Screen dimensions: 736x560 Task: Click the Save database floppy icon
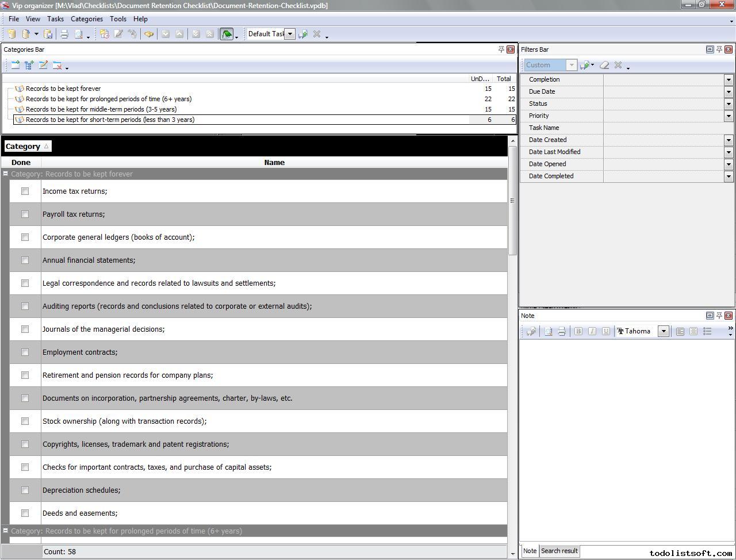(x=48, y=34)
